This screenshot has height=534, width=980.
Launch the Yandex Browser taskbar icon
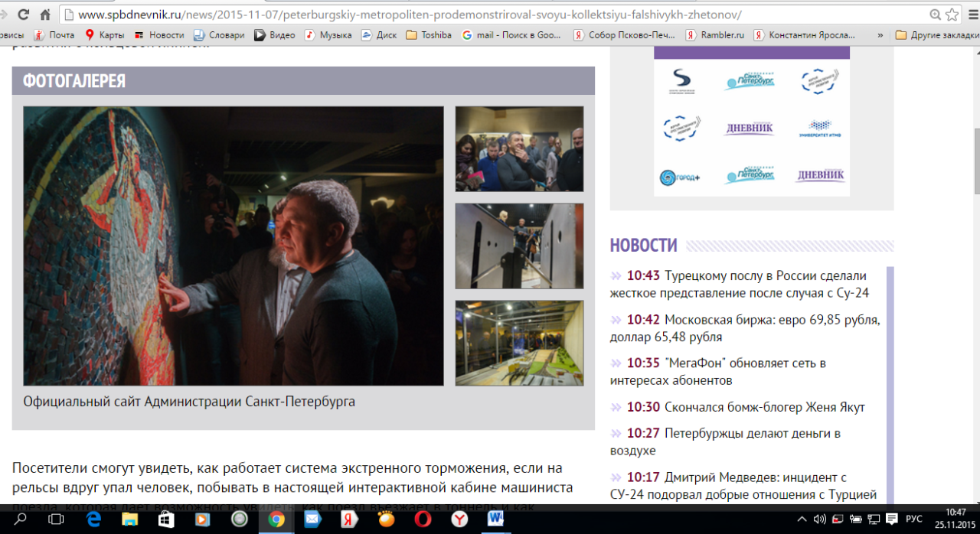(x=459, y=520)
